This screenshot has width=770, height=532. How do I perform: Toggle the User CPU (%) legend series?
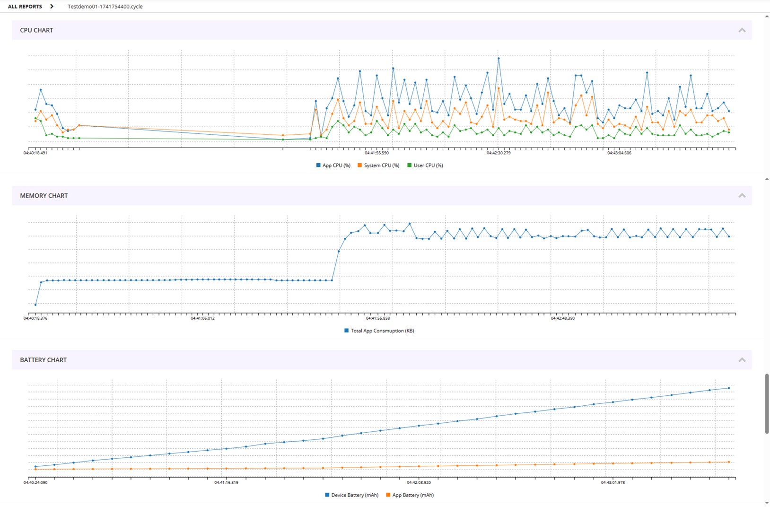425,166
